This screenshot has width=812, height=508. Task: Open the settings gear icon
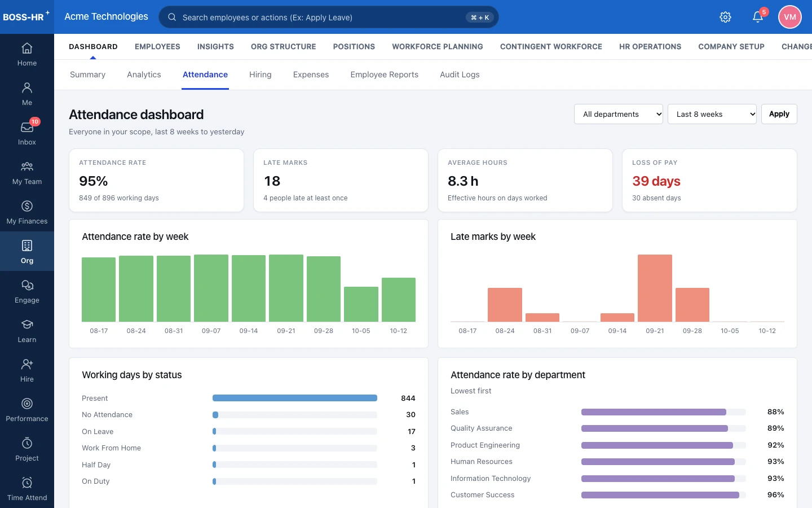coord(726,17)
